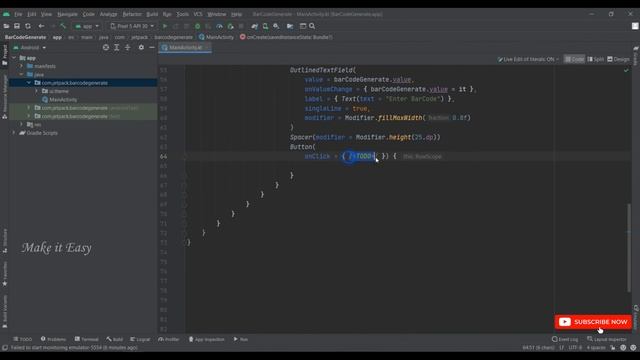This screenshot has width=640, height=360.
Task: Open the Edit menu
Action: pyautogui.click(x=31, y=14)
